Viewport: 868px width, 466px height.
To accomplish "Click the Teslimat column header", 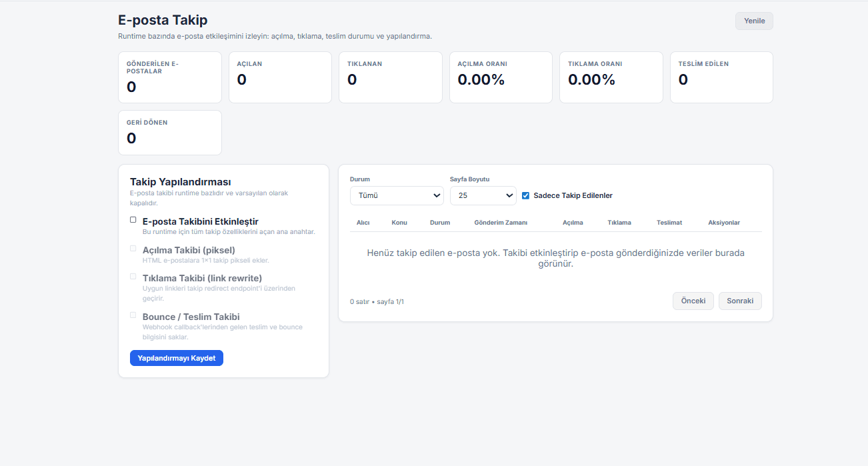I will pyautogui.click(x=669, y=223).
